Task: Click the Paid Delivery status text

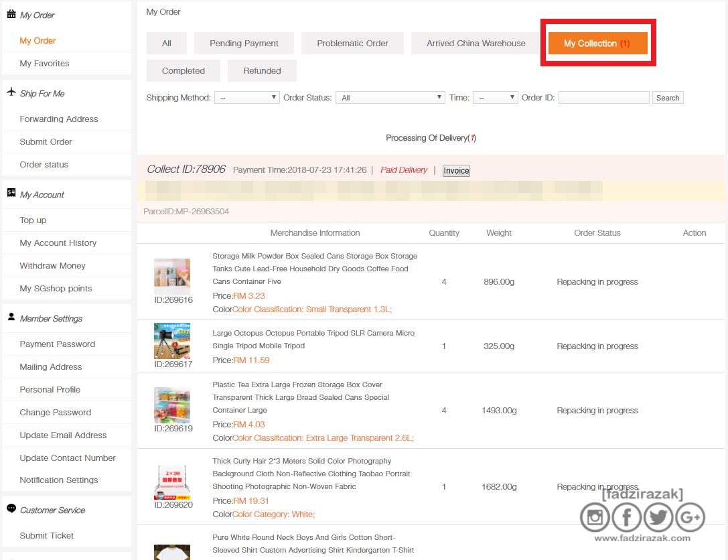Action: click(403, 170)
